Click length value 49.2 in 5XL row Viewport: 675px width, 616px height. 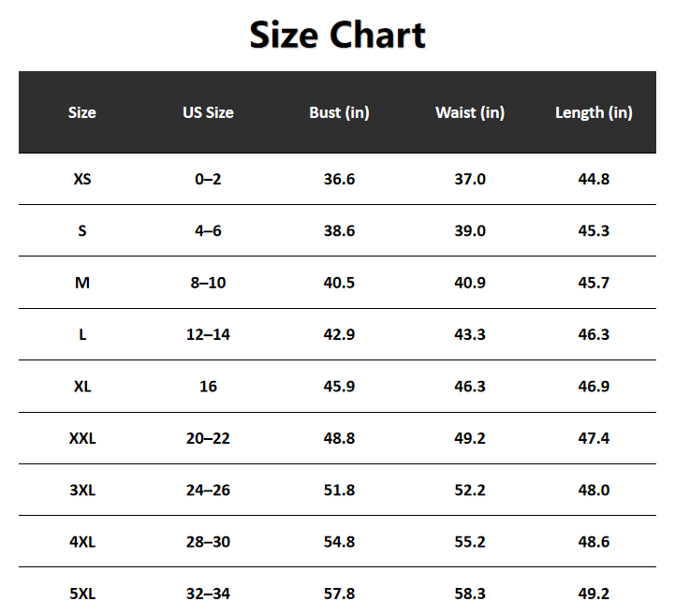(x=594, y=594)
